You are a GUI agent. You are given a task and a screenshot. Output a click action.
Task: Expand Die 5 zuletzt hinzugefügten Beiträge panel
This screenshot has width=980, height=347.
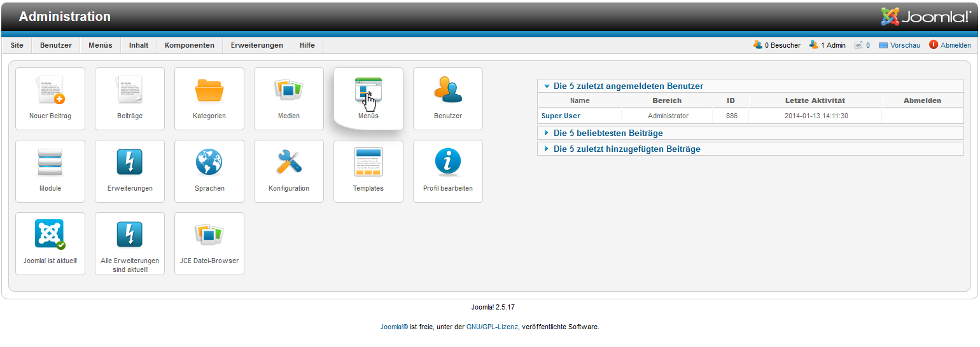coord(627,149)
